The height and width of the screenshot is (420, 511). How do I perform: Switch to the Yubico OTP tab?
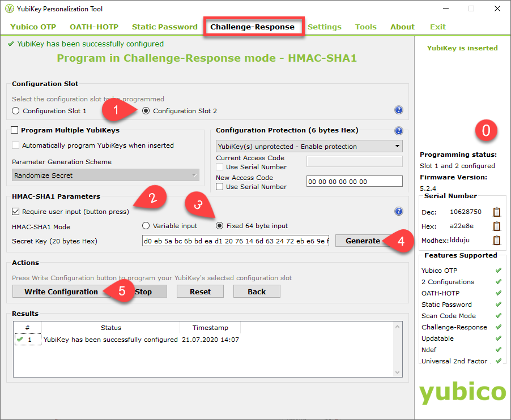click(33, 27)
